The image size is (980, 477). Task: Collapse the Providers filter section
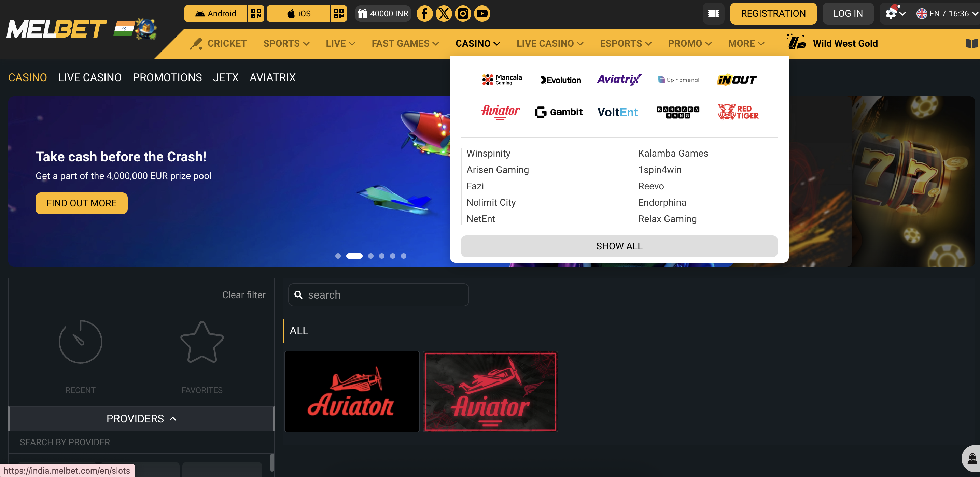141,418
